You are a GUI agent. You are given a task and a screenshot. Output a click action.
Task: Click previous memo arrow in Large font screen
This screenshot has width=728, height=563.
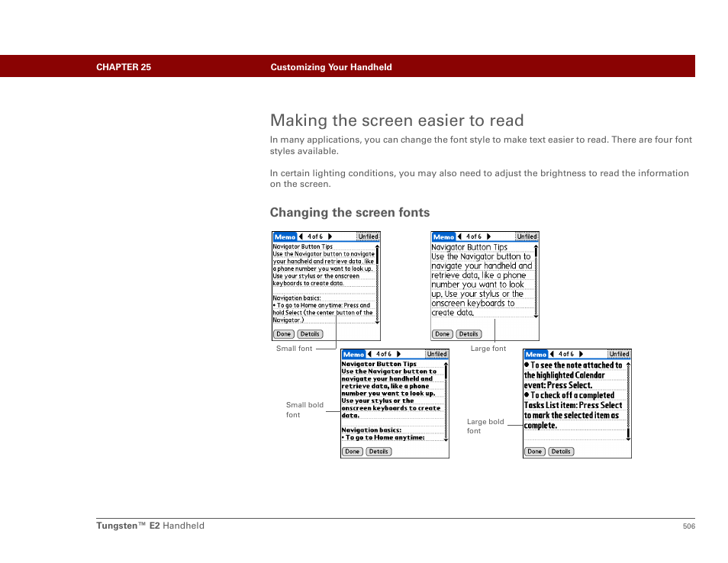pyautogui.click(x=459, y=236)
